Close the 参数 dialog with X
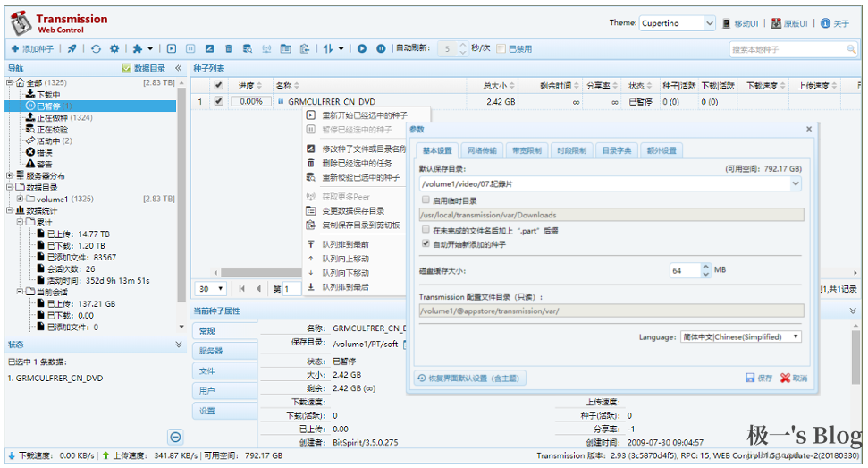This screenshot has width=868, height=468. coord(809,129)
